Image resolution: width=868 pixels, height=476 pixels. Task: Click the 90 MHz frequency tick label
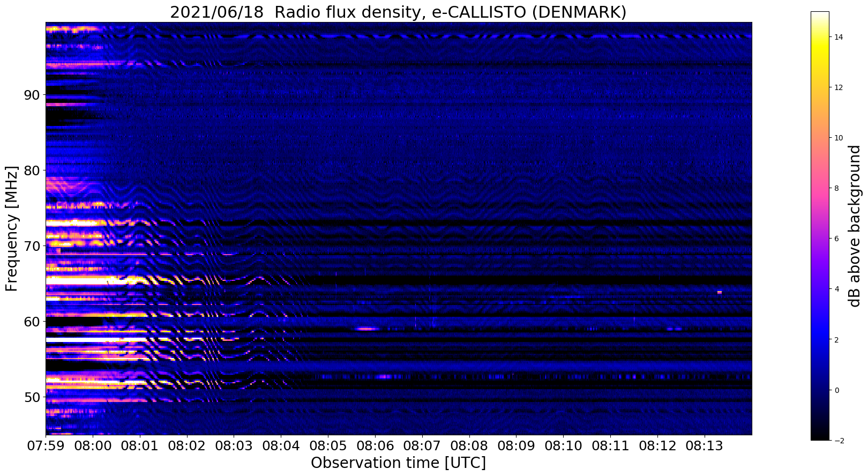coord(33,95)
